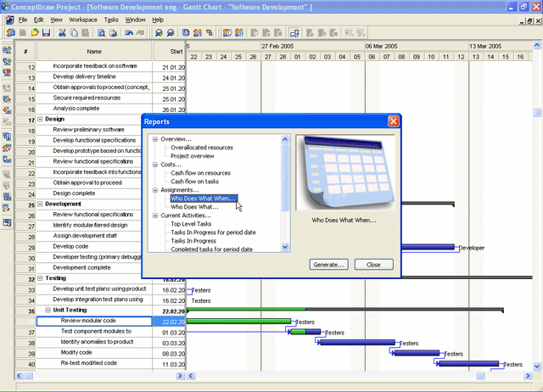The width and height of the screenshot is (543, 392).
Task: Click the Reports list vertical scrollbar thumb
Action: (x=285, y=177)
